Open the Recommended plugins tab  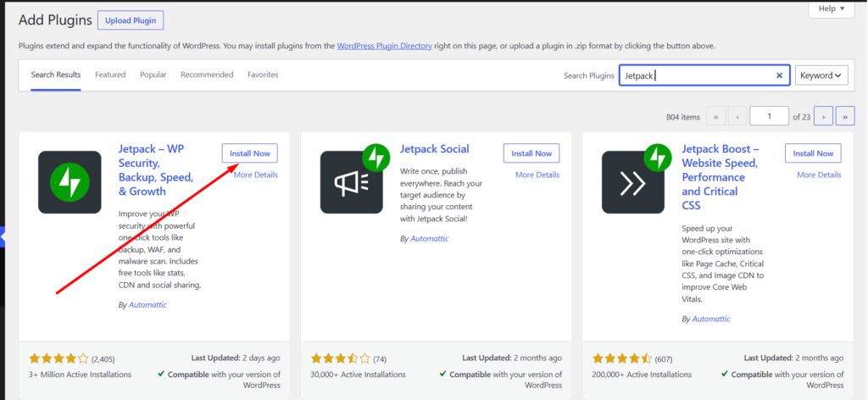pyautogui.click(x=207, y=75)
